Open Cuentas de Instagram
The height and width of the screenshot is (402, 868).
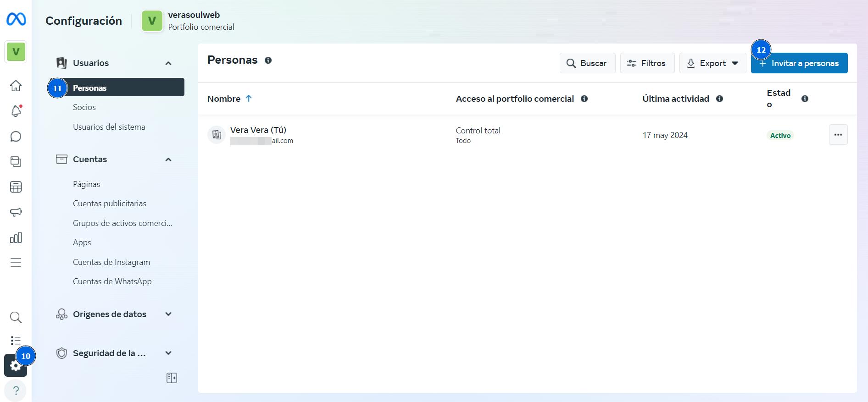(x=111, y=262)
